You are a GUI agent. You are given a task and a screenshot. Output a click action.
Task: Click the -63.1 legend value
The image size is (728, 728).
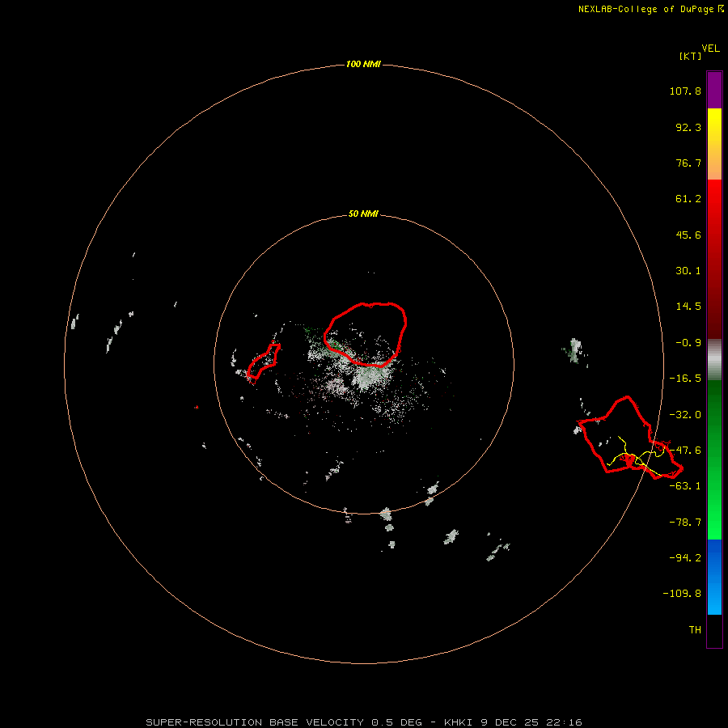(685, 486)
